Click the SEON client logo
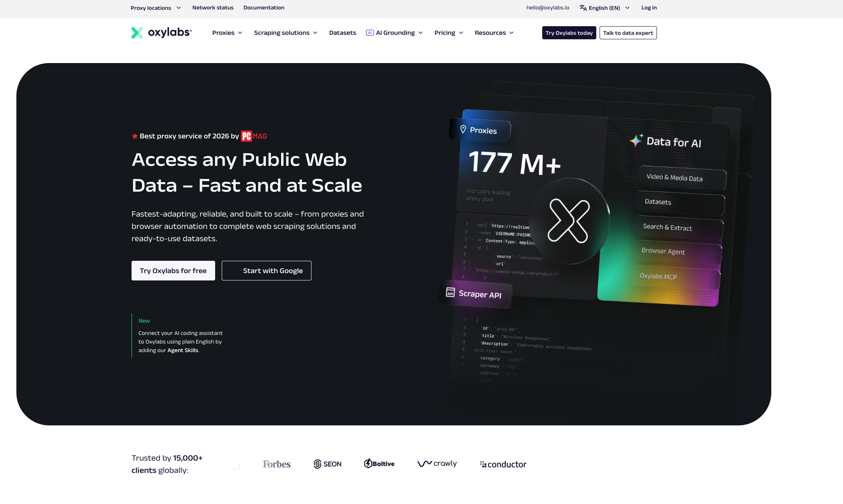843x504 pixels. click(x=327, y=464)
